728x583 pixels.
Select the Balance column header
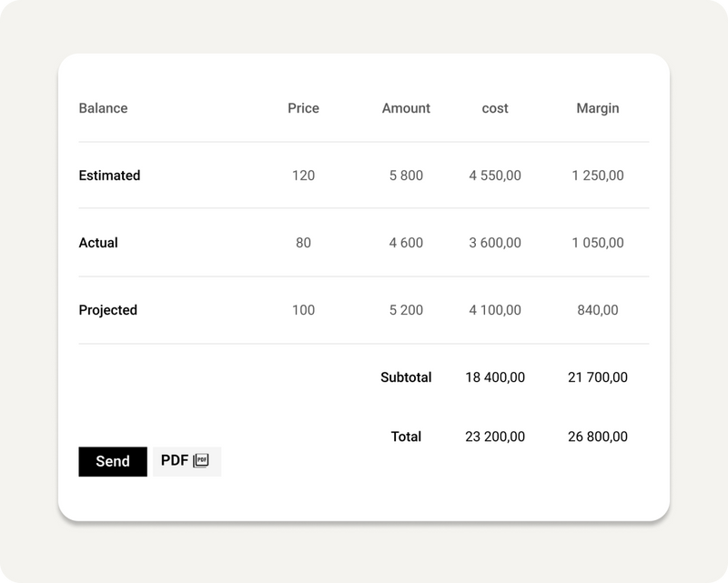pos(103,108)
